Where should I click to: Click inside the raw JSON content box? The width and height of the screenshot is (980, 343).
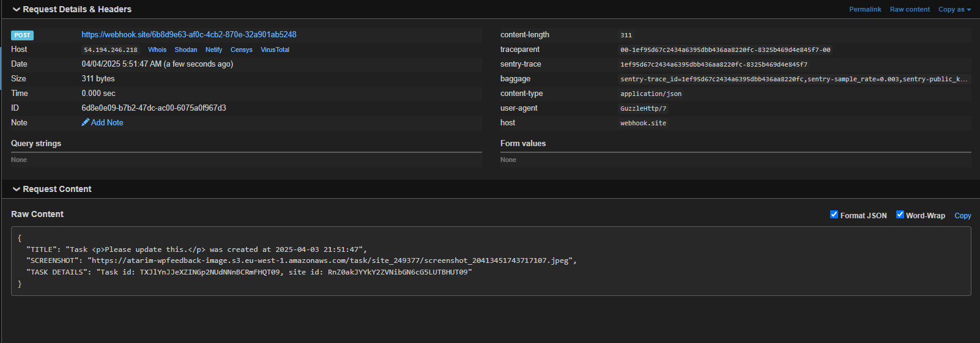pos(489,261)
